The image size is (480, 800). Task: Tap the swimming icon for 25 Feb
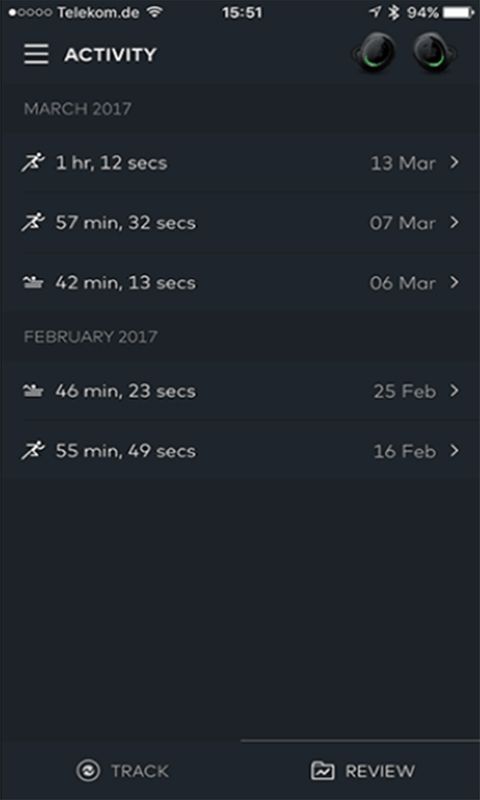[33, 391]
